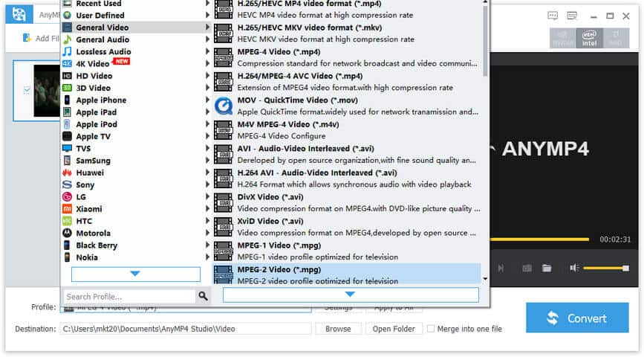Click the Browse button
This screenshot has height=357, width=644.
click(x=338, y=329)
